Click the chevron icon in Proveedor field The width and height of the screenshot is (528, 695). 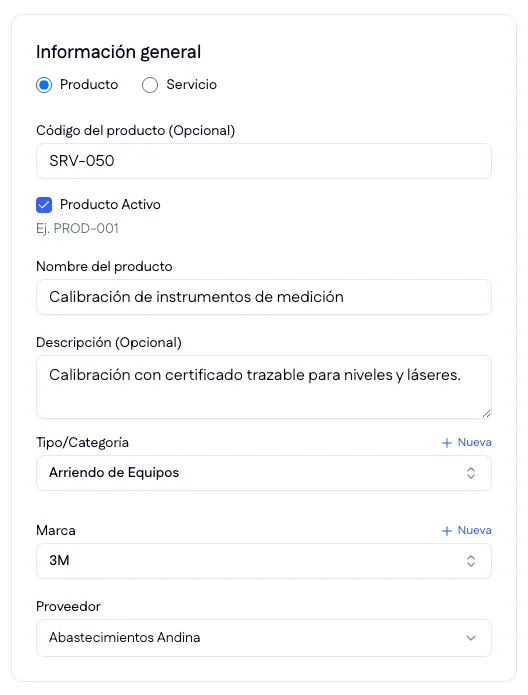click(x=471, y=638)
